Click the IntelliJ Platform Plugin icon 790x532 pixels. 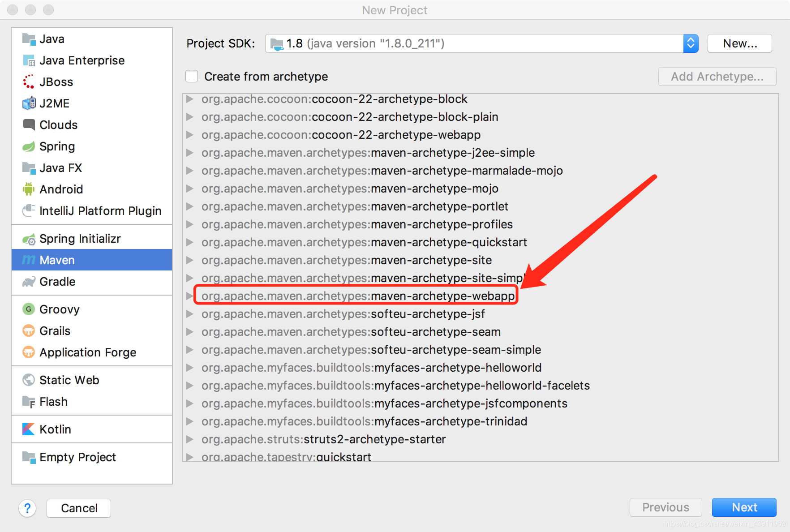coord(29,210)
